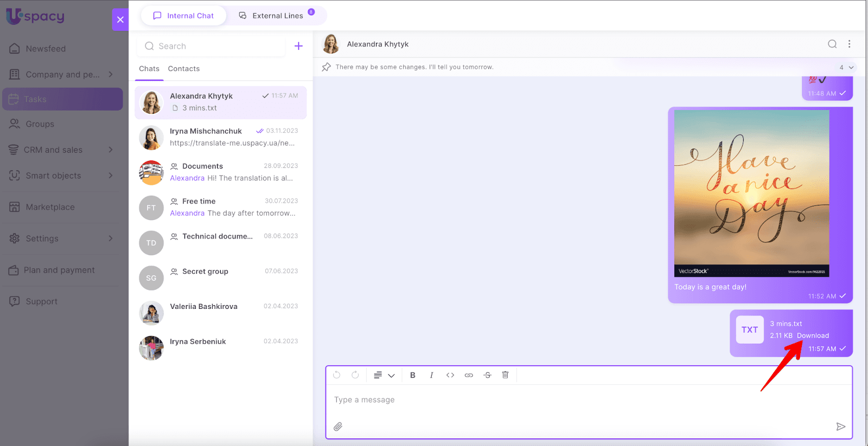868x446 pixels.
Task: Search within conversation using magnifier icon
Action: tap(832, 44)
